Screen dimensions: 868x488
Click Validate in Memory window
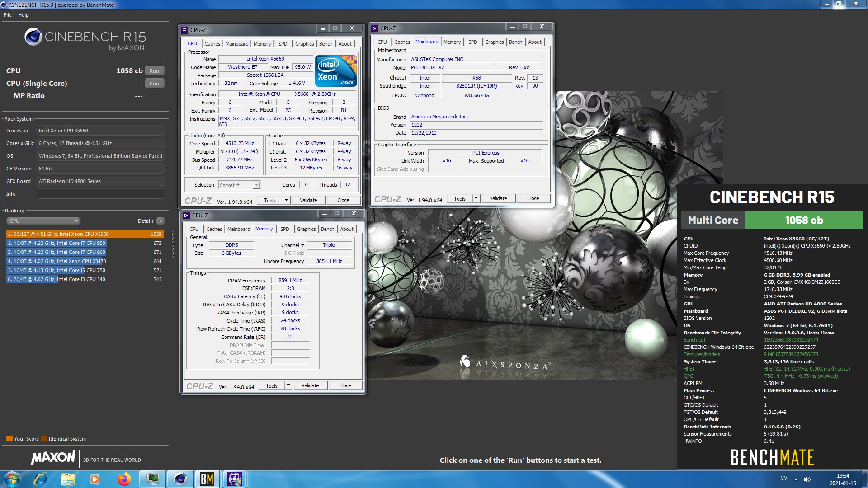tap(310, 385)
